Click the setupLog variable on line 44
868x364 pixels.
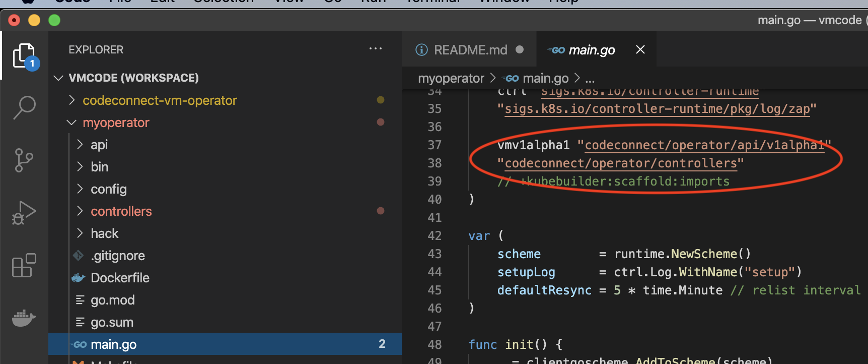[526, 272]
